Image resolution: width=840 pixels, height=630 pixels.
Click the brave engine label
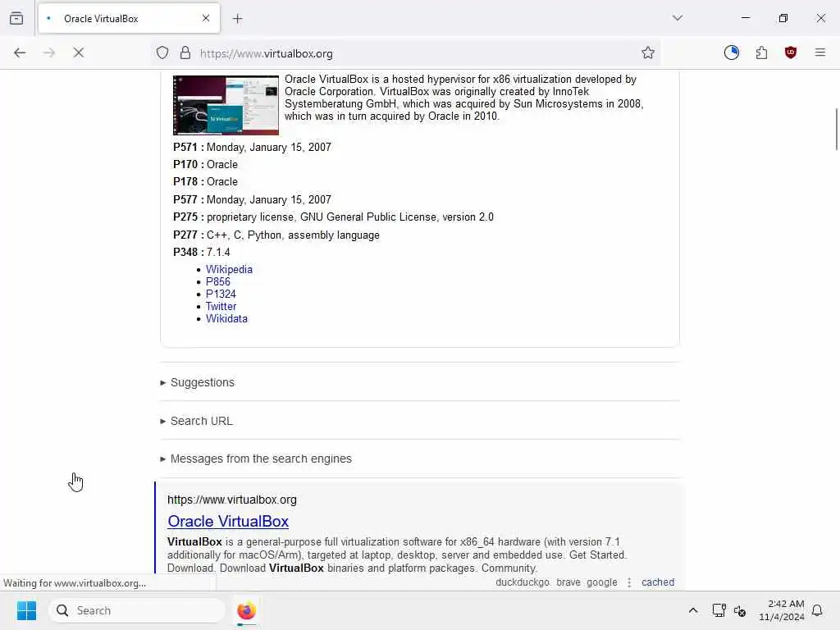(568, 582)
